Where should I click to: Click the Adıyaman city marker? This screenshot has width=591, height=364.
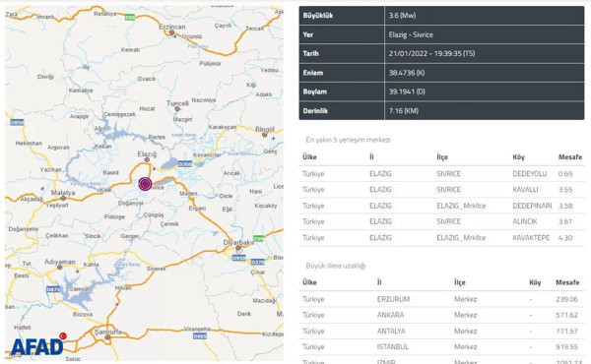click(x=59, y=268)
